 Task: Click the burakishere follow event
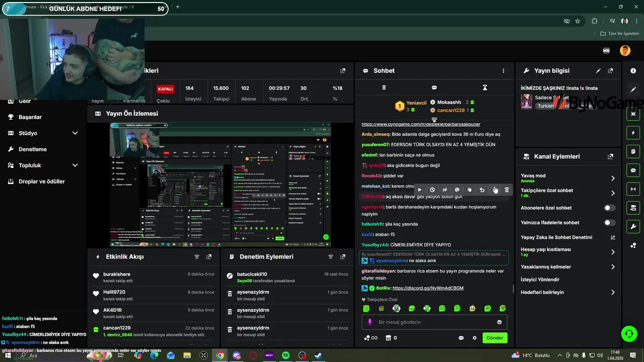[x=153, y=278]
